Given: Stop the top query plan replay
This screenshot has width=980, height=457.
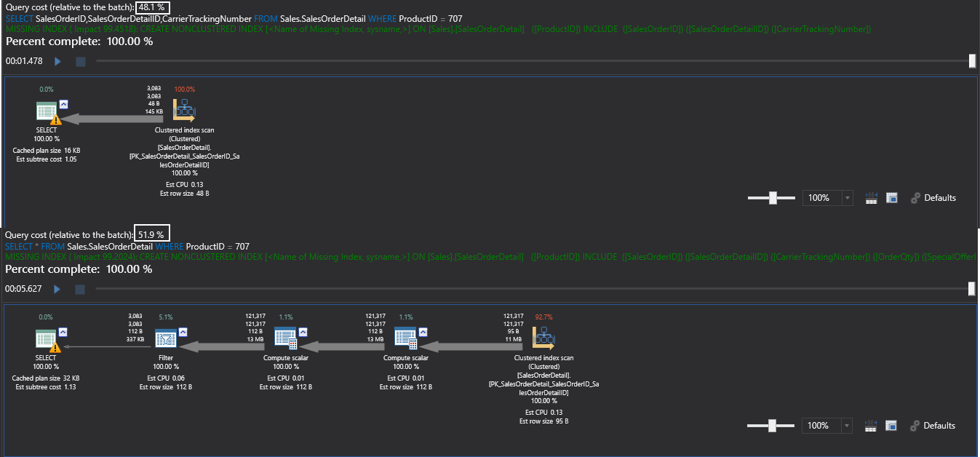Looking at the screenshot, I should [x=81, y=62].
